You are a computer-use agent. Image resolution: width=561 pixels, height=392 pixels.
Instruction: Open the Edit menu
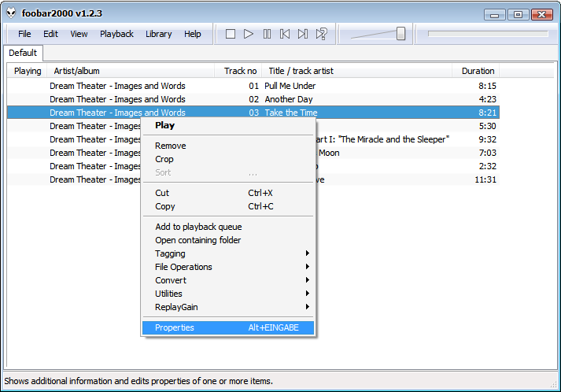tap(50, 34)
